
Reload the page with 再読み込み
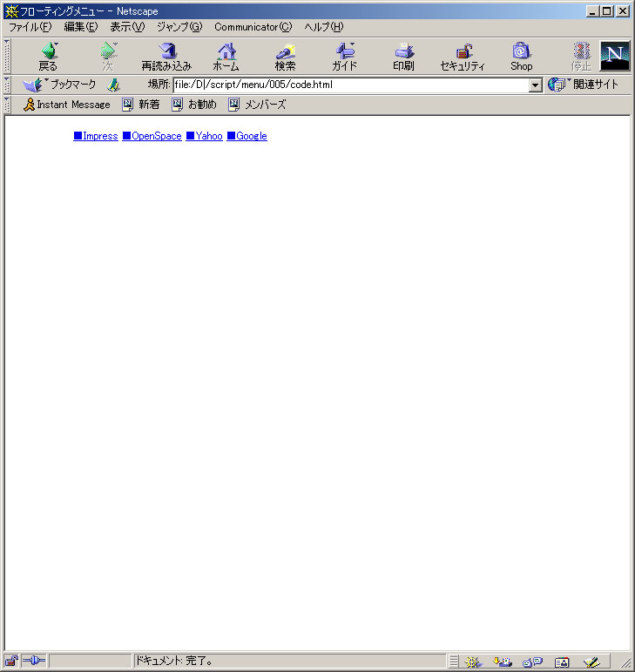[166, 56]
